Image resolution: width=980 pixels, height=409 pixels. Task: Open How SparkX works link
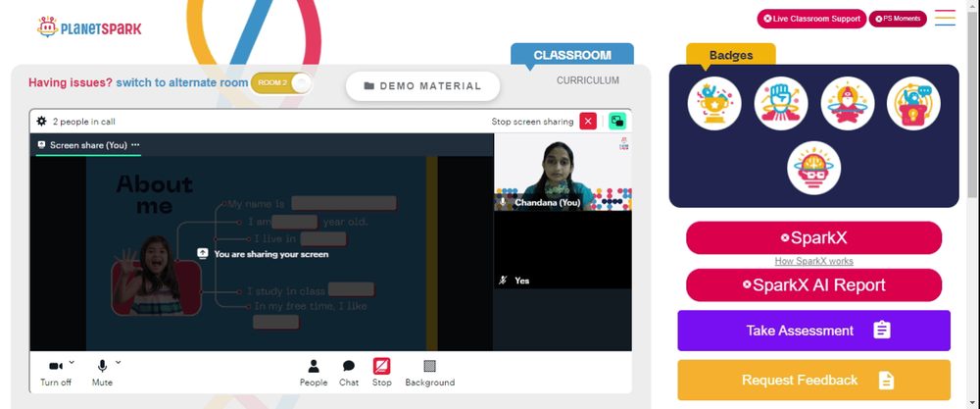813,262
